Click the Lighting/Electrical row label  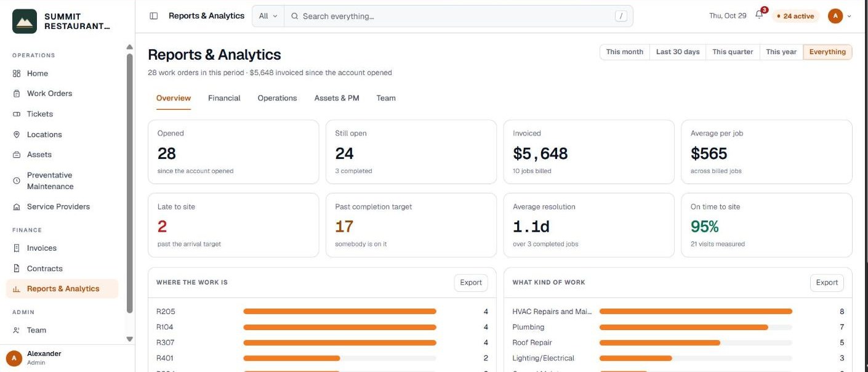(x=543, y=358)
